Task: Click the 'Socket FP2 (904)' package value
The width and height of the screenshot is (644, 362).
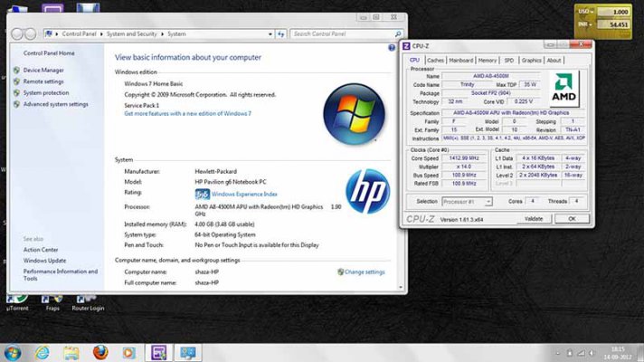Action: 491,93
